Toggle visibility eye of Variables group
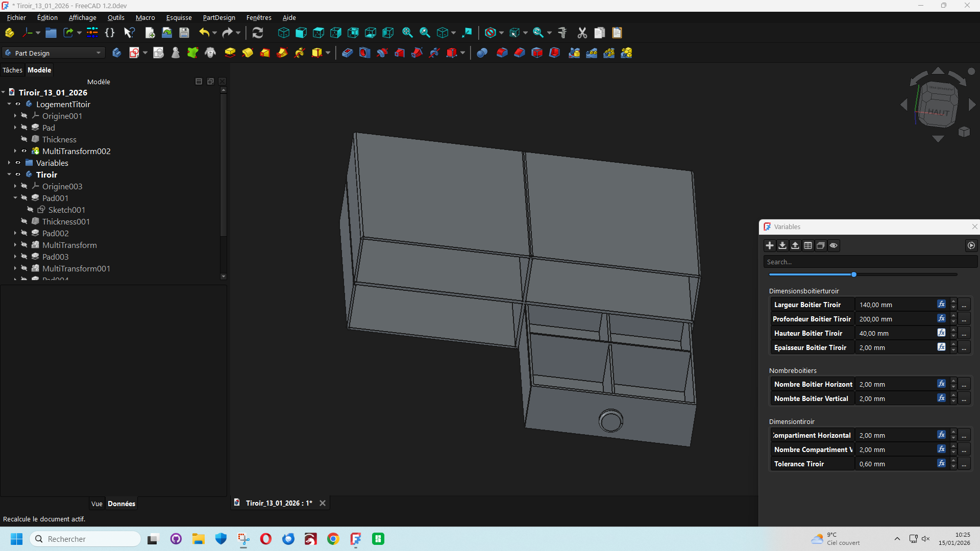The height and width of the screenshot is (551, 980). pyautogui.click(x=18, y=163)
